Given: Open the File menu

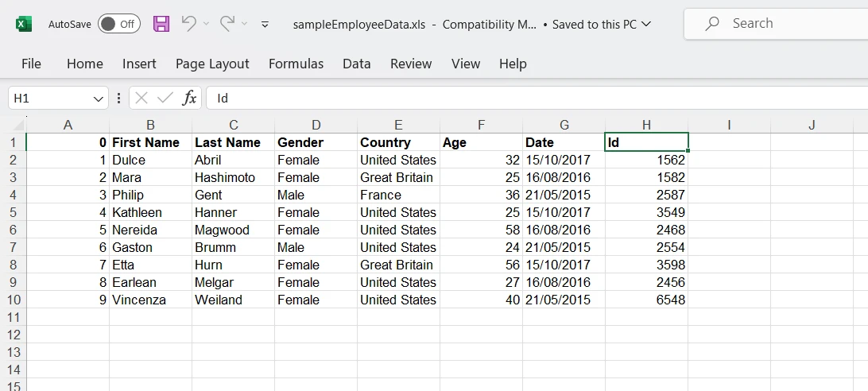Looking at the screenshot, I should [32, 64].
